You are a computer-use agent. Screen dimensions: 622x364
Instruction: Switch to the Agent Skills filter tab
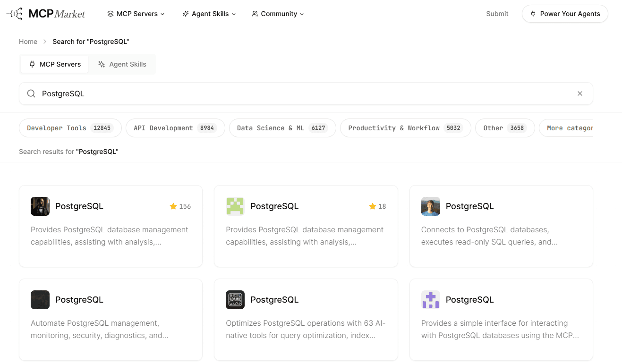coord(122,64)
